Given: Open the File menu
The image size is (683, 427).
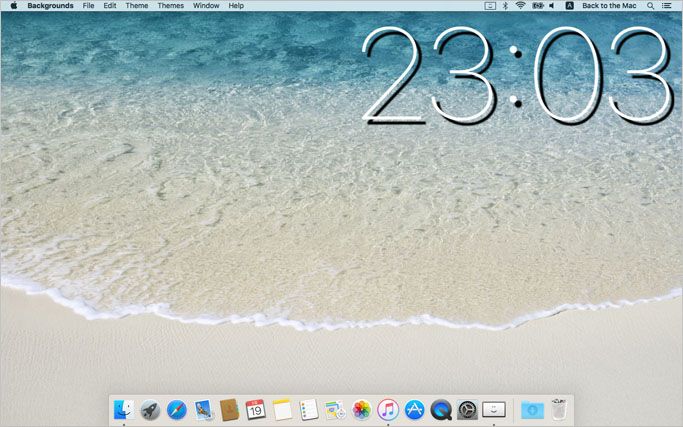Looking at the screenshot, I should click(88, 6).
